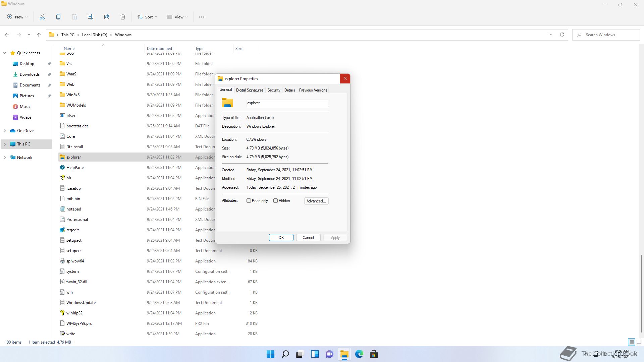Switch to the Digital Signatures tab
Image resolution: width=644 pixels, height=362 pixels.
pos(250,90)
